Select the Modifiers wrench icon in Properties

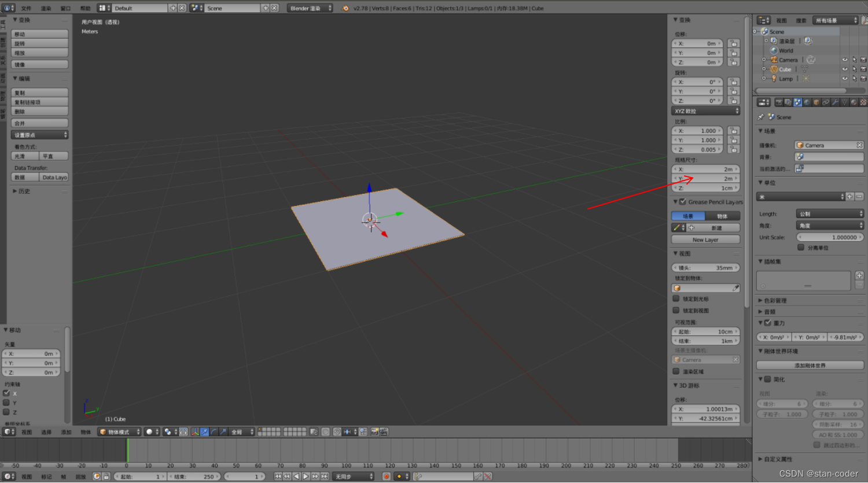(836, 102)
